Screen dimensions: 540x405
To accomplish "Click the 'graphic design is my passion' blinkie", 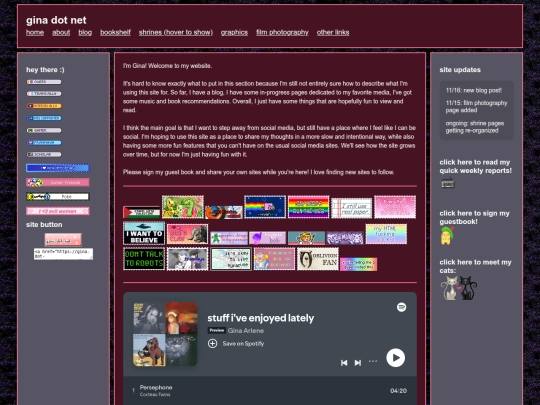I will tap(229, 238).
